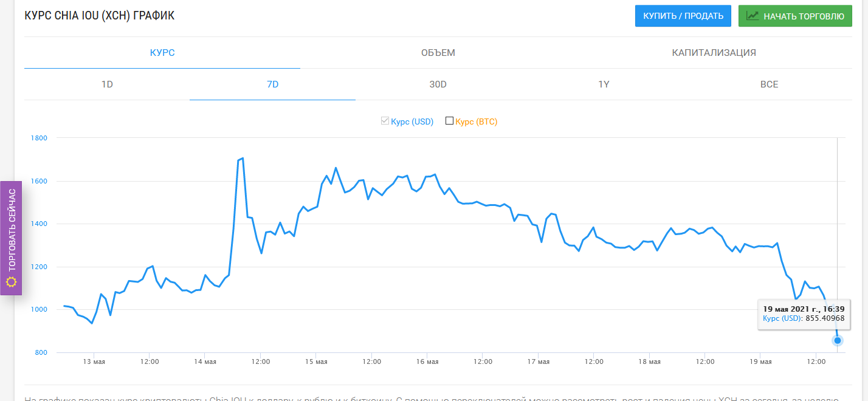Screen dimensions: 868x401
Task: Click the Курс (BTC) legend label
Action: [477, 122]
